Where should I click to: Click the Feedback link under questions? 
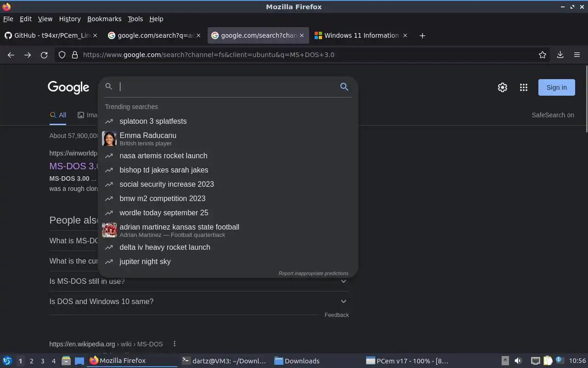click(x=337, y=315)
